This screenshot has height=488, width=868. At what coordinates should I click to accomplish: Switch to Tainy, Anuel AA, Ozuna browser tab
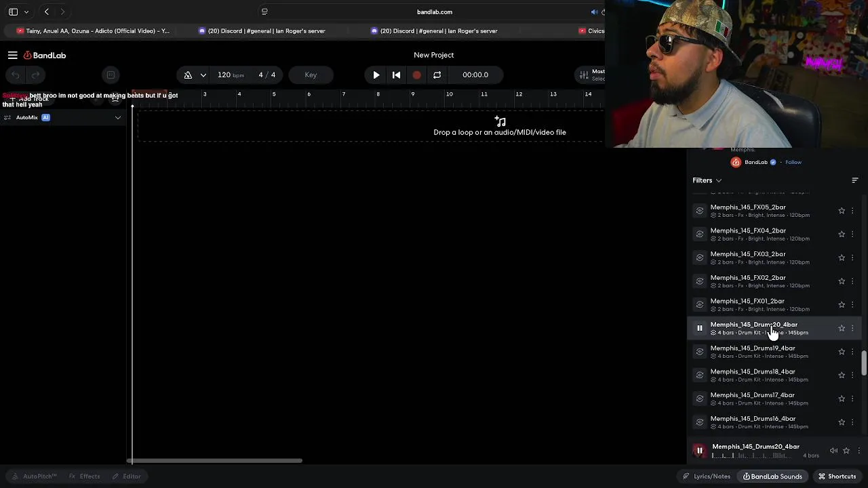coord(93,31)
